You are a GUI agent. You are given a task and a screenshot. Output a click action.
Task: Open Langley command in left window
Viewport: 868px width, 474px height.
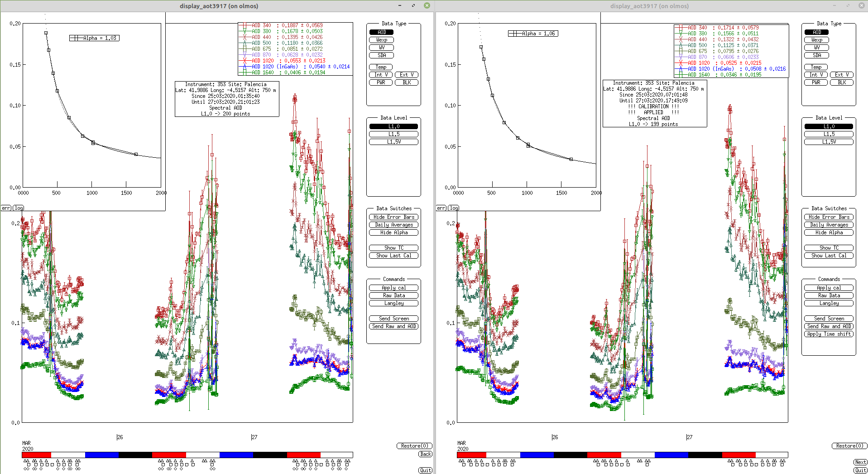[393, 303]
